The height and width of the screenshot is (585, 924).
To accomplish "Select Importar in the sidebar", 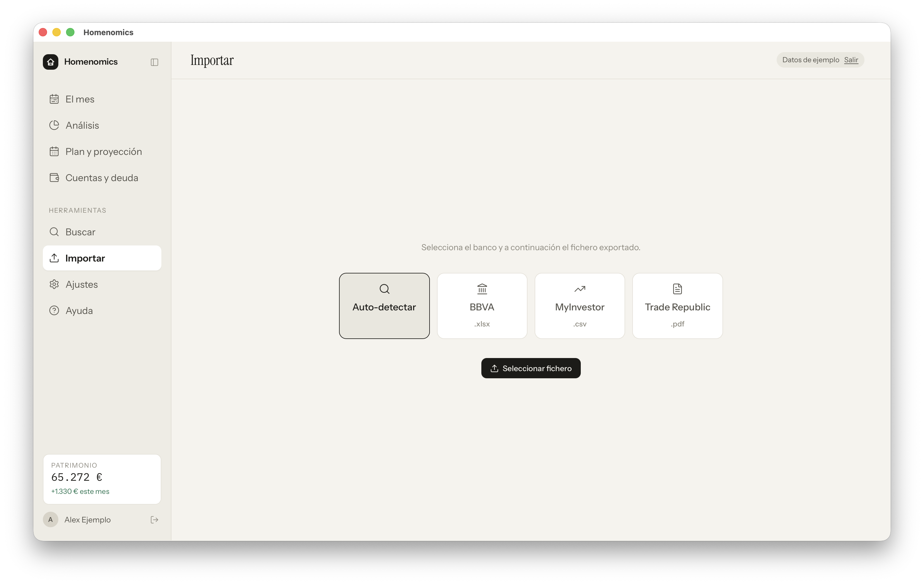I will [x=102, y=258].
